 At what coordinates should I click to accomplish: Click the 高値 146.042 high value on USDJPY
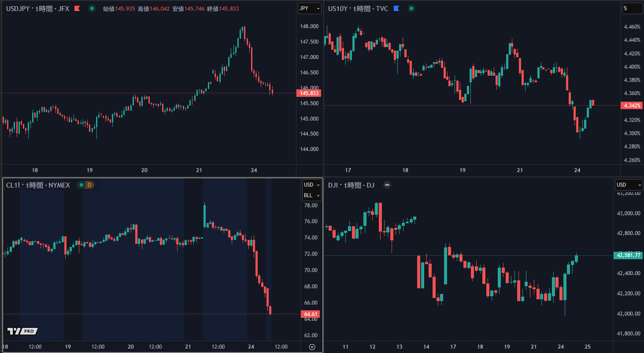click(154, 8)
